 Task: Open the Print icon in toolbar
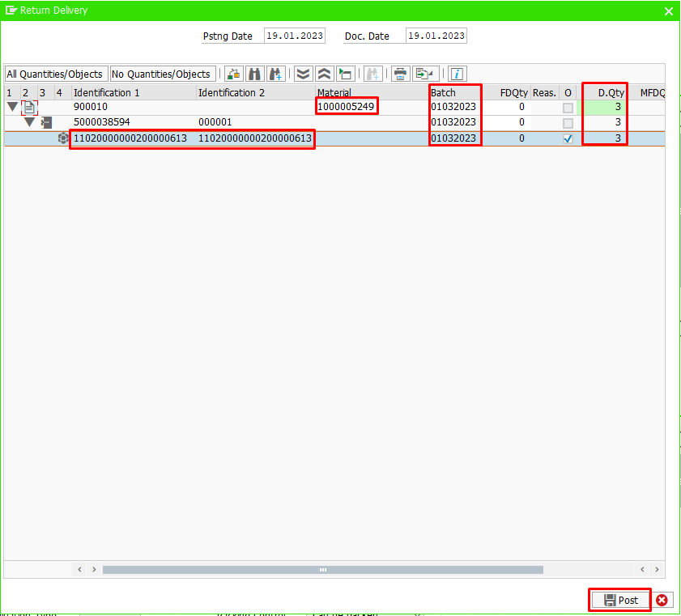(400, 74)
